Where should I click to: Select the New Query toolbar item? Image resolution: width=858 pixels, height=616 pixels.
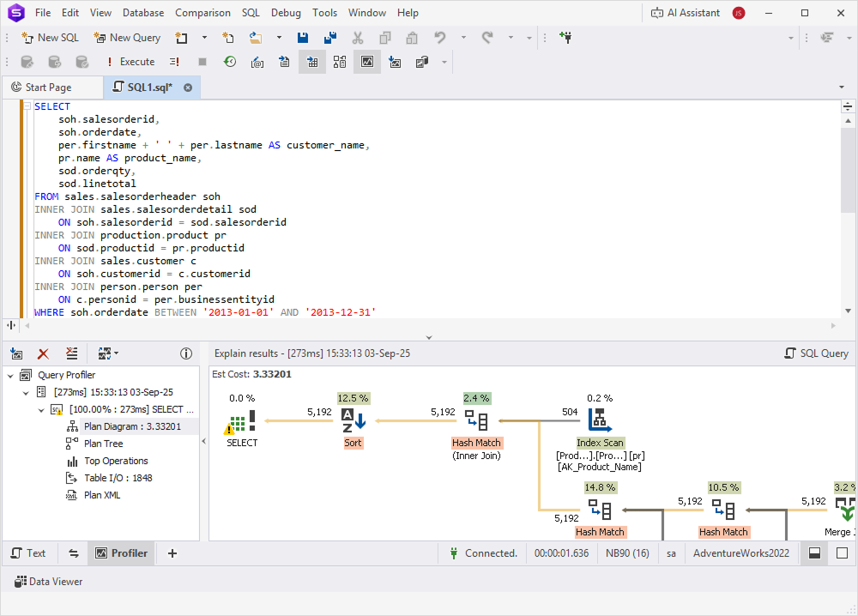coord(126,38)
